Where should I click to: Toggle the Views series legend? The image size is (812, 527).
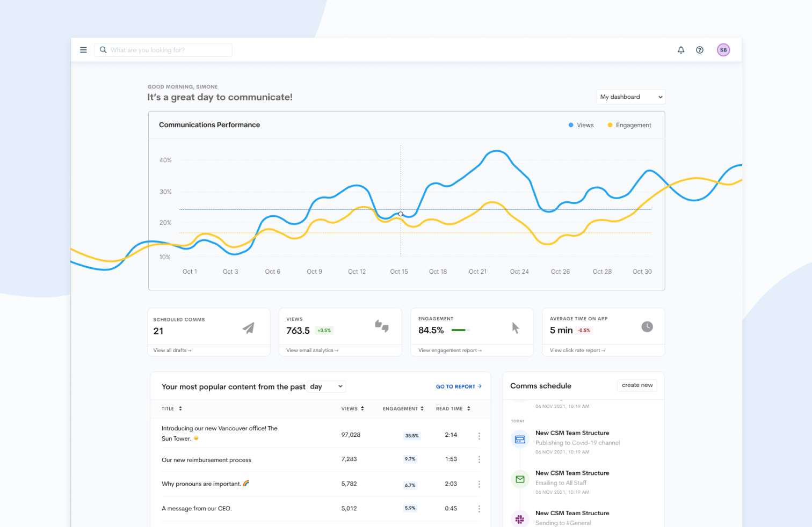(x=581, y=125)
